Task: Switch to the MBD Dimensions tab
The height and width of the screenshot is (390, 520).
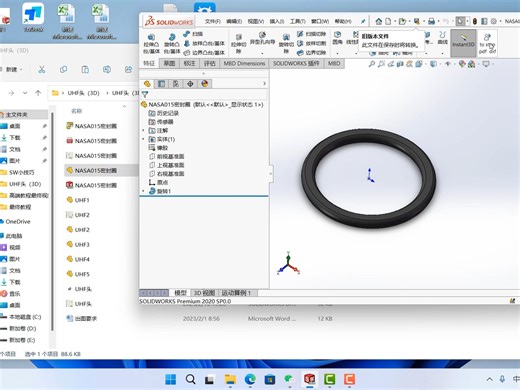Action: point(244,63)
